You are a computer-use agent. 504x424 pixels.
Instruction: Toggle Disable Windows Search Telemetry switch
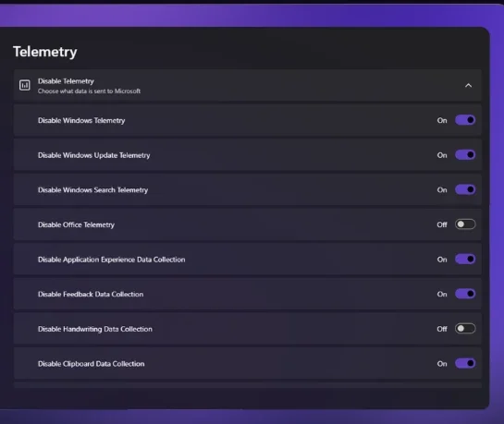(465, 189)
